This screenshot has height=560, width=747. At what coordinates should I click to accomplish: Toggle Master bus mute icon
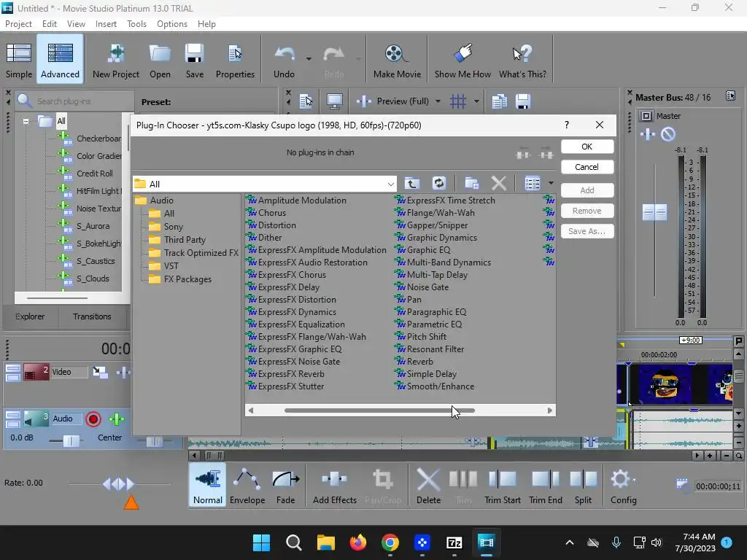[668, 134]
